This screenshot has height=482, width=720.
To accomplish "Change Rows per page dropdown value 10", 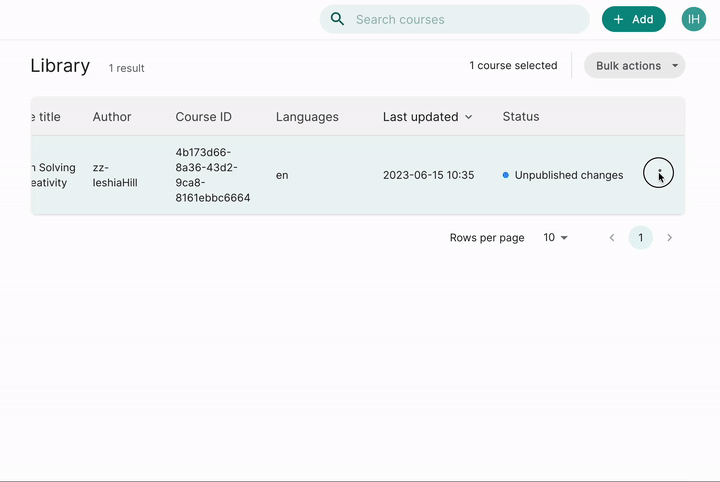I will 556,238.
